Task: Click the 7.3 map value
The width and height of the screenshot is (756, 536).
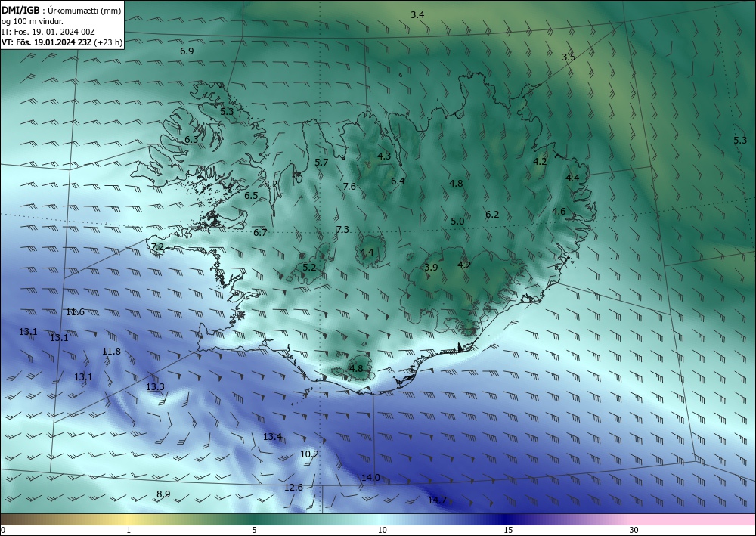Action: (x=342, y=230)
